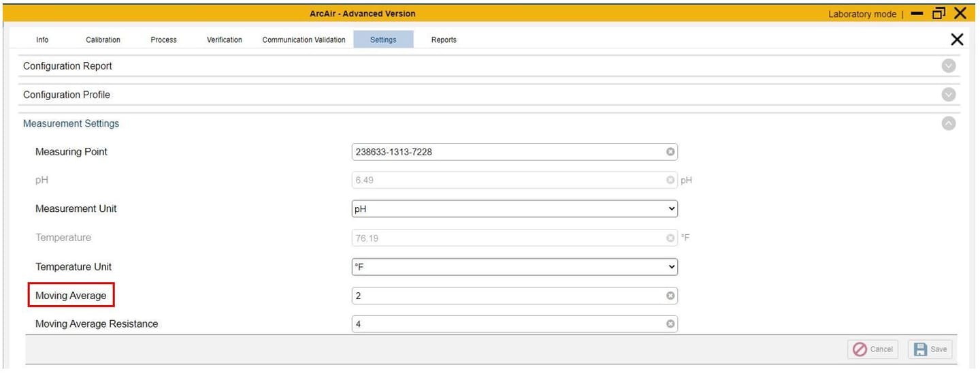The width and height of the screenshot is (980, 376).
Task: Click the Configuration Profile heading
Action: click(x=67, y=95)
